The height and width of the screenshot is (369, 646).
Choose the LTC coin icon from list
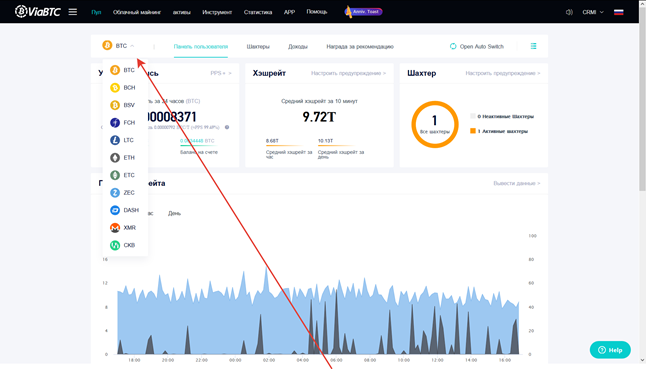pos(115,140)
